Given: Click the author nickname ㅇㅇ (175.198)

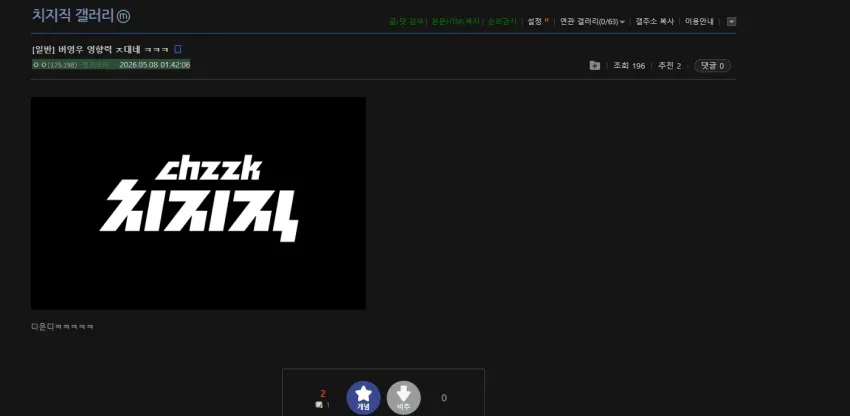Looking at the screenshot, I should tap(55, 65).
